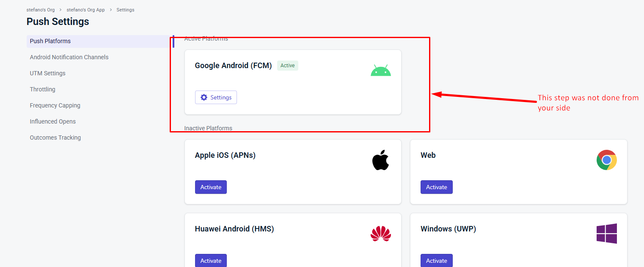This screenshot has height=267, width=644.
Task: Click stefano's Org App breadcrumb
Action: click(x=85, y=10)
